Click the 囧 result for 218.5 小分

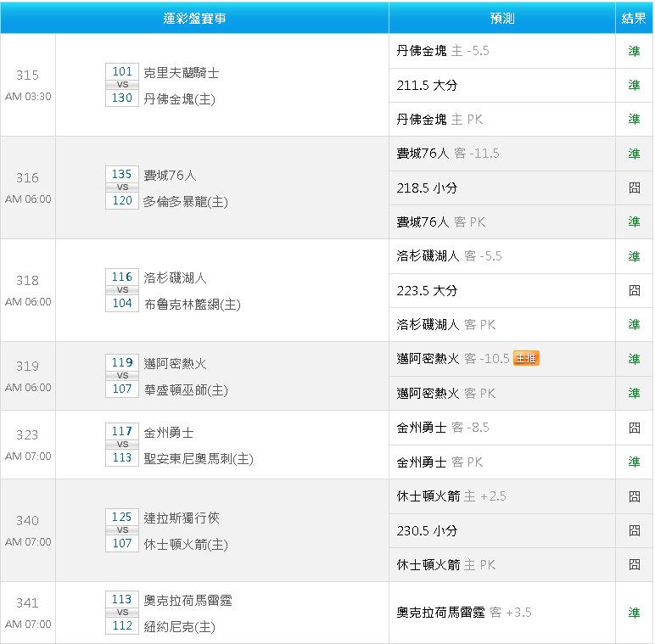coord(634,188)
